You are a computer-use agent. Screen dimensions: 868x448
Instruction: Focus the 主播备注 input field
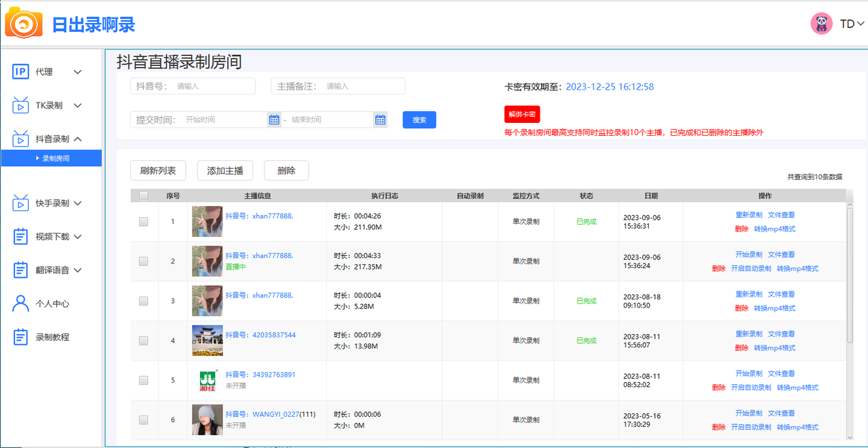363,86
